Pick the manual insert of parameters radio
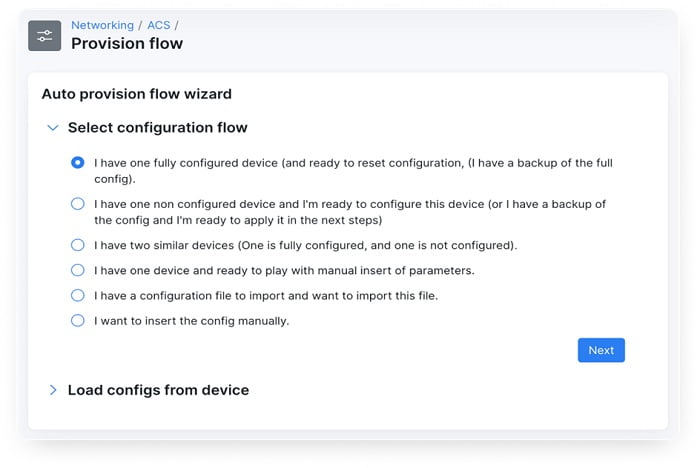This screenshot has width=700, height=468. point(77,270)
